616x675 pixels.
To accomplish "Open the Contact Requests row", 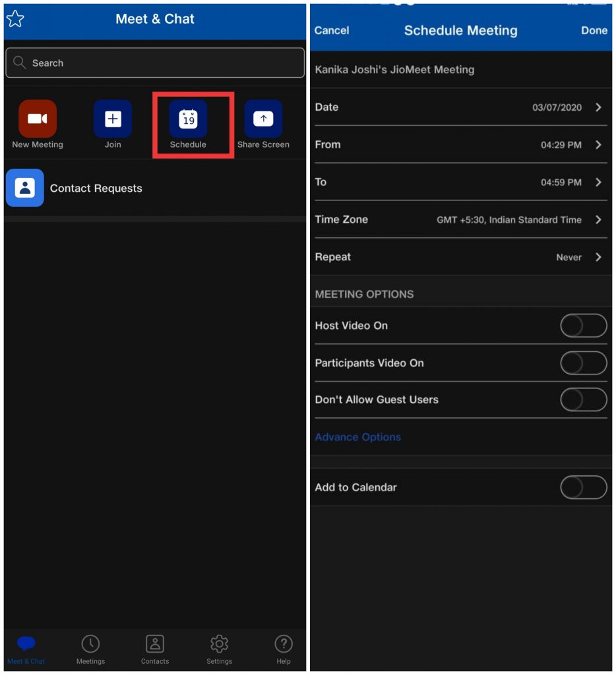I will pyautogui.click(x=155, y=188).
